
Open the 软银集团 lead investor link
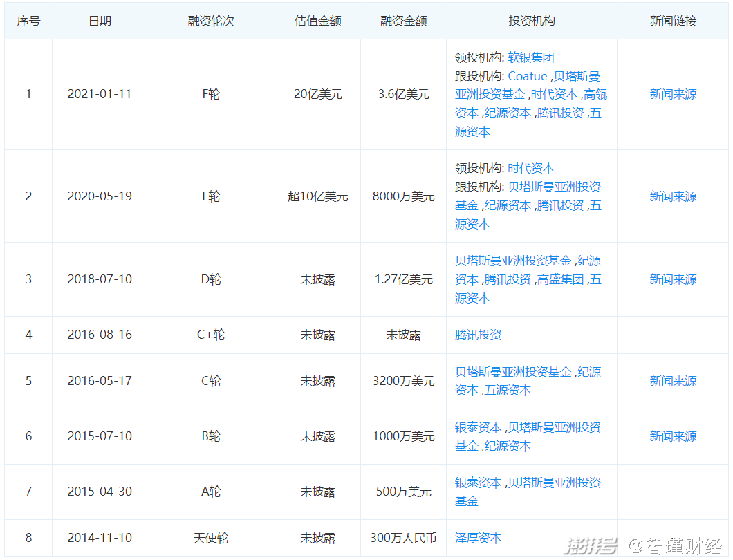coord(531,57)
